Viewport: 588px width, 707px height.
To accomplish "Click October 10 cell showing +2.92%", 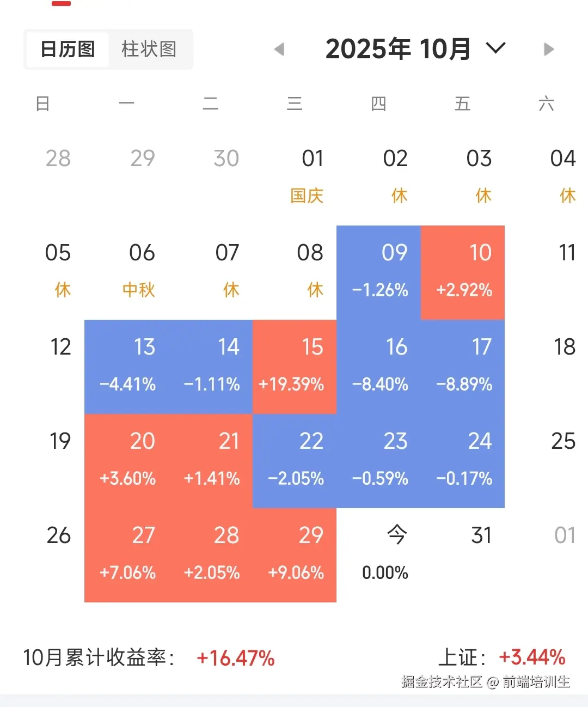I will (463, 272).
